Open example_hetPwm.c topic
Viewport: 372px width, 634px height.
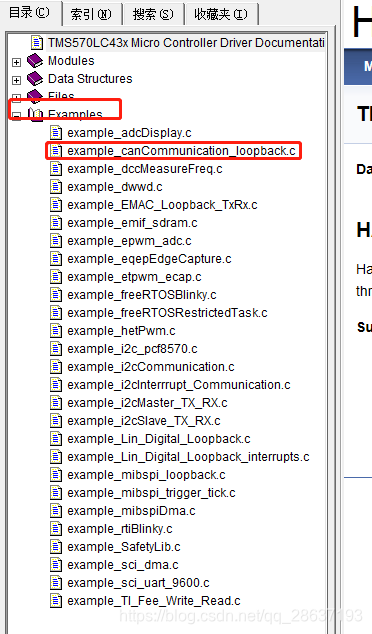tap(121, 331)
